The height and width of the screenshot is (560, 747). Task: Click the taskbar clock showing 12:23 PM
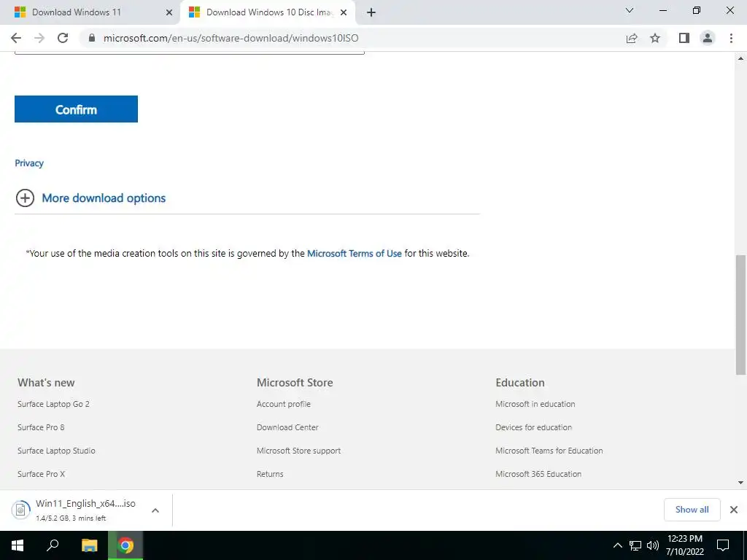click(x=684, y=545)
